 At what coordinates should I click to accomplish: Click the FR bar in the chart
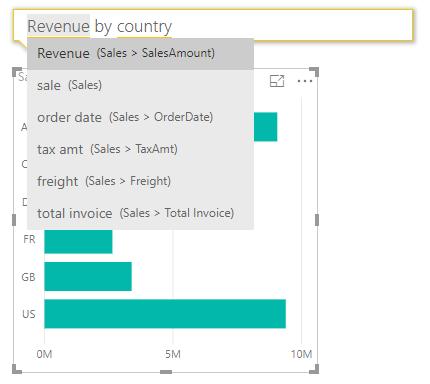tap(78, 241)
